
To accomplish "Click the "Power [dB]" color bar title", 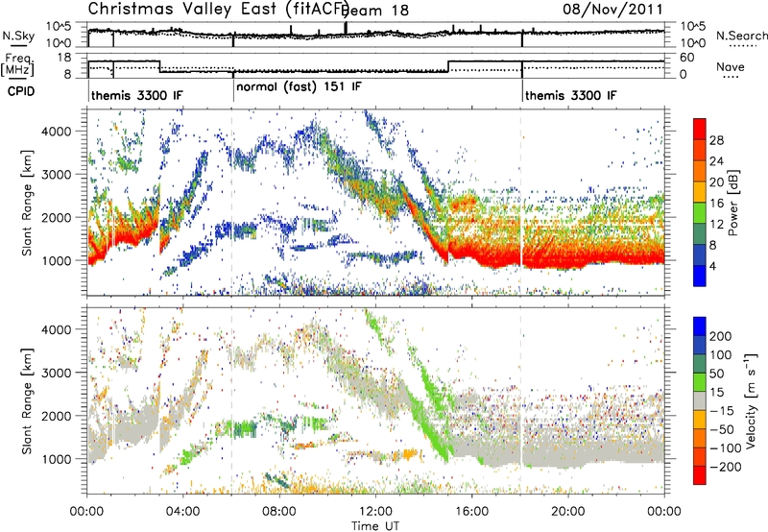I will pos(733,203).
